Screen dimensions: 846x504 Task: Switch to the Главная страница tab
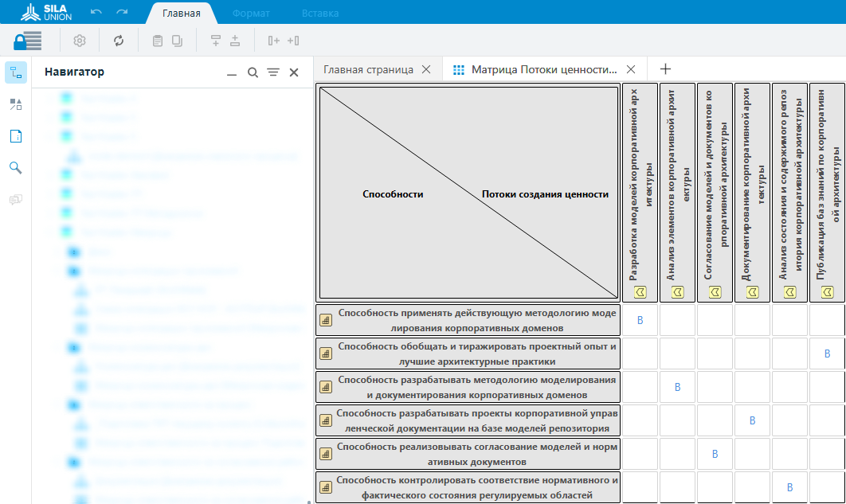[368, 70]
